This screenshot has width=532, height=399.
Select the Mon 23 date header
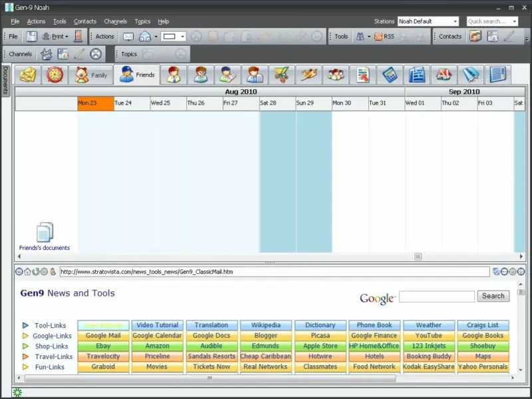pyautogui.click(x=96, y=103)
